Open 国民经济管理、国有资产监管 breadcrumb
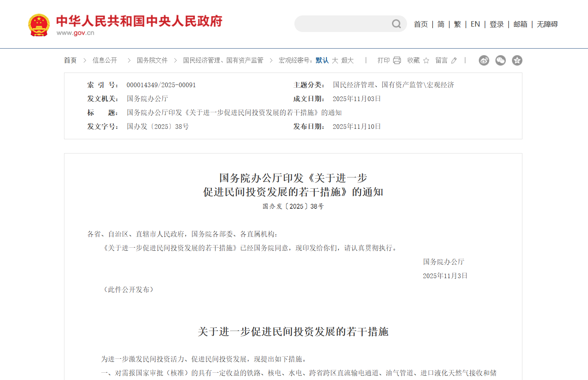This screenshot has height=380, width=588. coord(223,61)
